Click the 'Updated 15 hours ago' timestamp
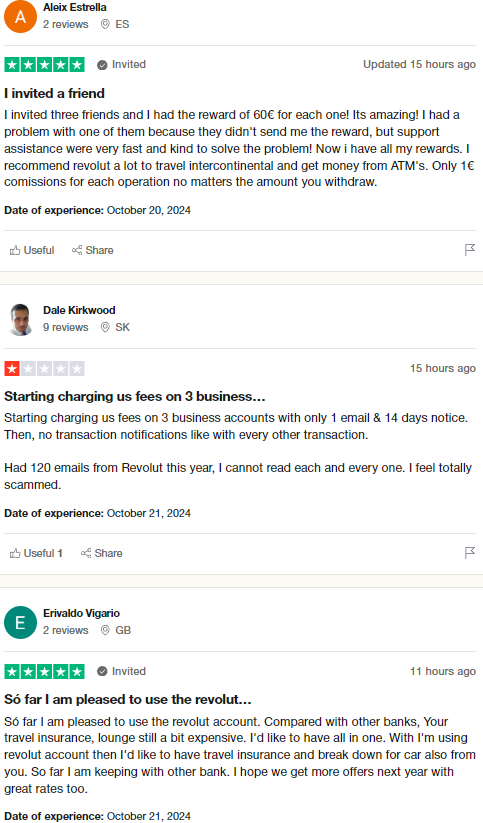The height and width of the screenshot is (823, 483). point(419,65)
